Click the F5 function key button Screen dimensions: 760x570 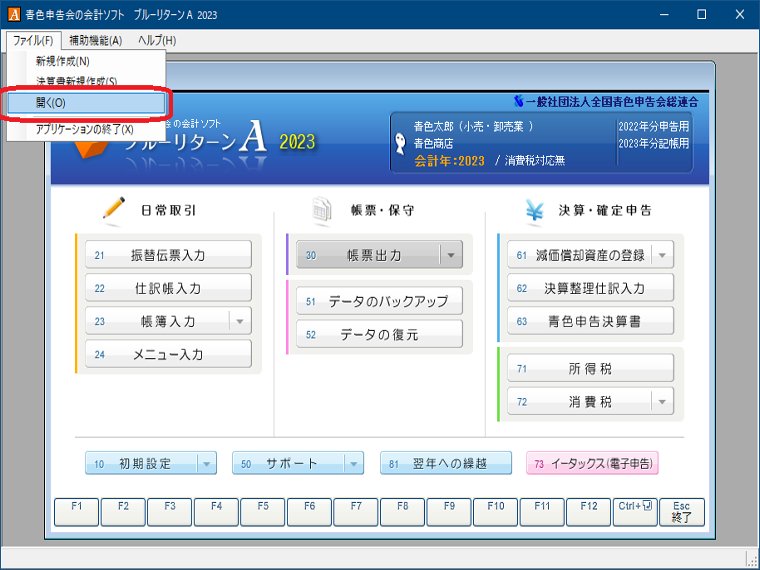tap(263, 512)
